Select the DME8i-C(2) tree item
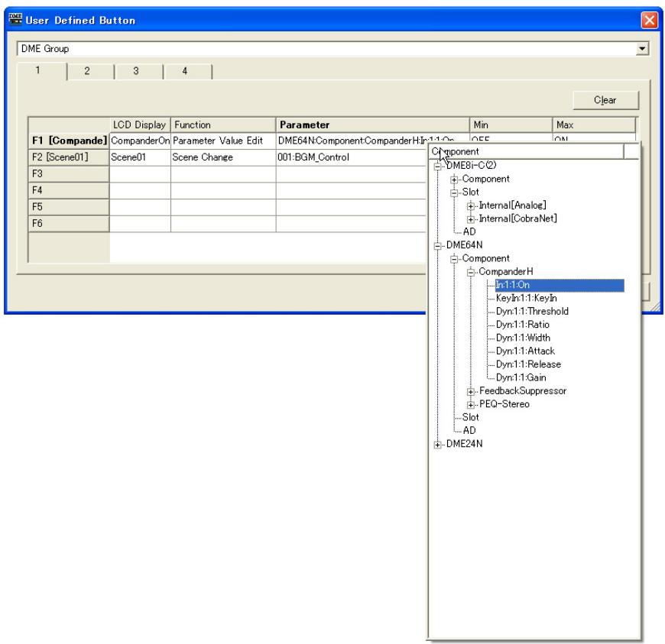665x644 pixels. [471, 165]
